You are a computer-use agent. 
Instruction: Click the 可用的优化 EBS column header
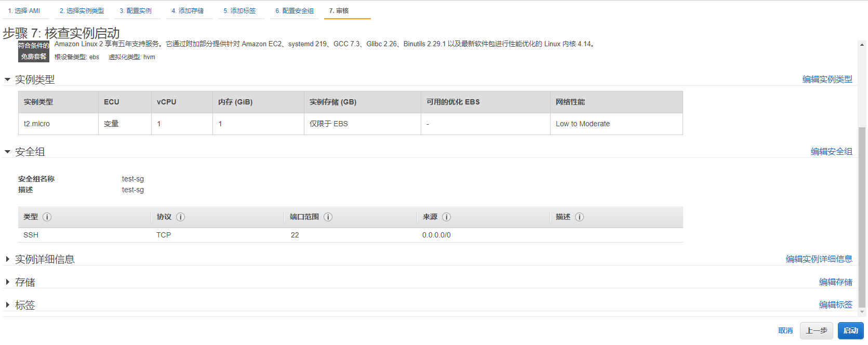click(486, 102)
